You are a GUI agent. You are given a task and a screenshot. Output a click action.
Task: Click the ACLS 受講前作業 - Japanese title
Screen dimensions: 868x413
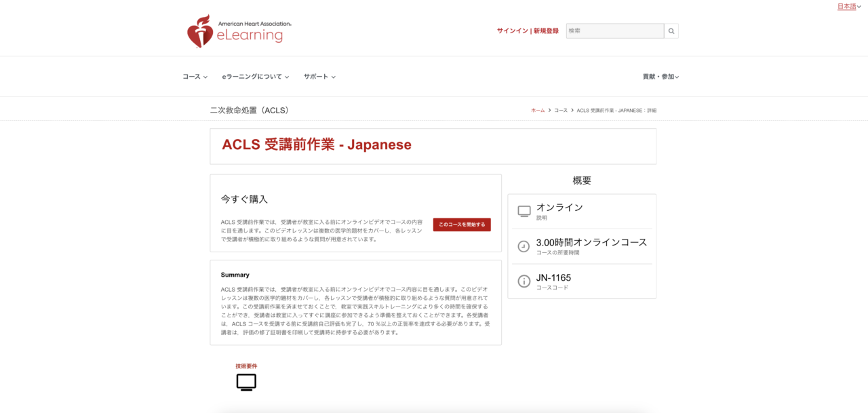point(317,144)
